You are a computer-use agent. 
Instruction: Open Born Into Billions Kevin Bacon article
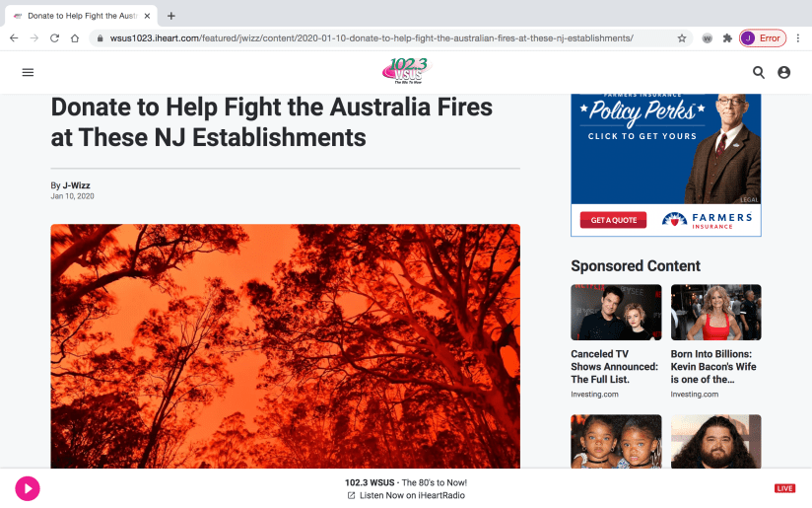pos(713,367)
